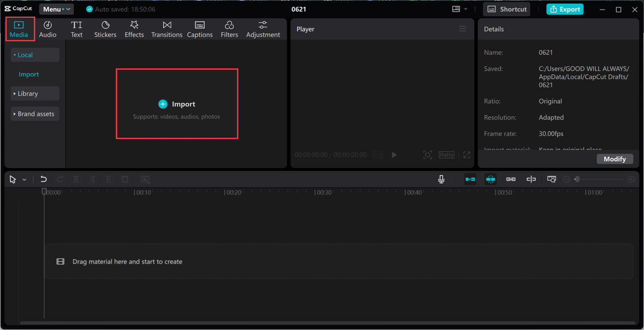Toggle main track magnet
Viewport: 644px width, 330px height.
click(470, 179)
